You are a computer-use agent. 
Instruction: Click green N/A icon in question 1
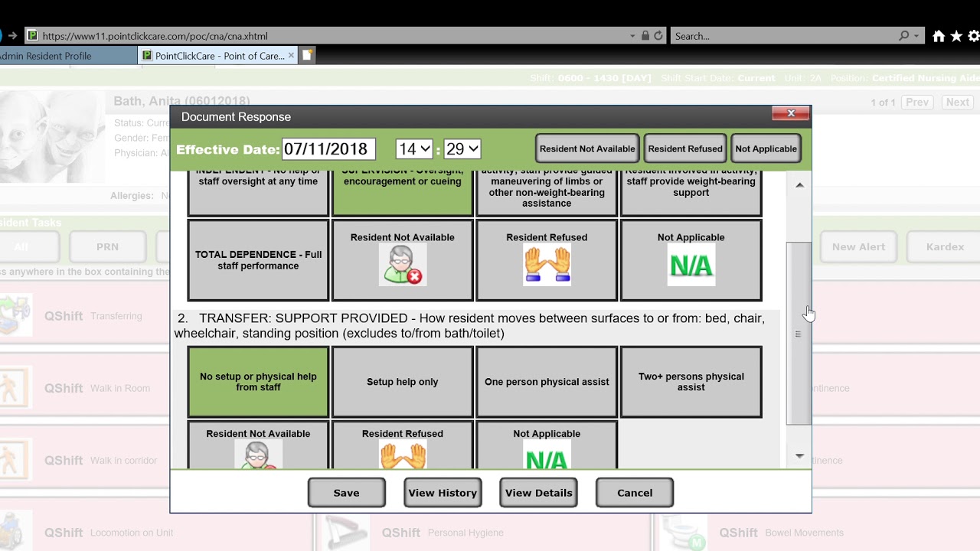(691, 266)
